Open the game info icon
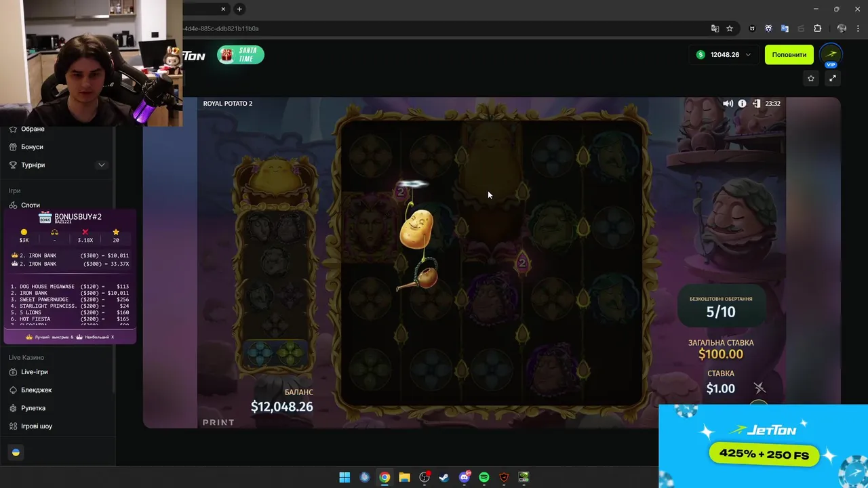Image resolution: width=868 pixels, height=488 pixels. (x=742, y=104)
